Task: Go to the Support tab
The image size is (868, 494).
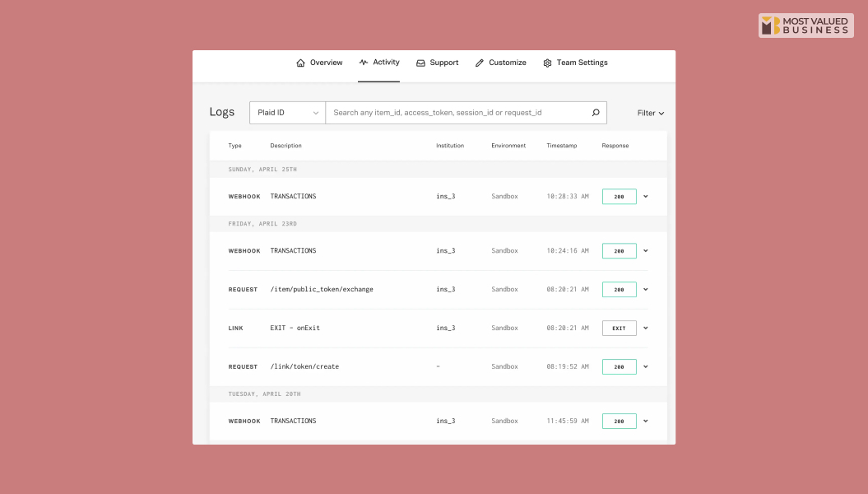Action: click(438, 63)
